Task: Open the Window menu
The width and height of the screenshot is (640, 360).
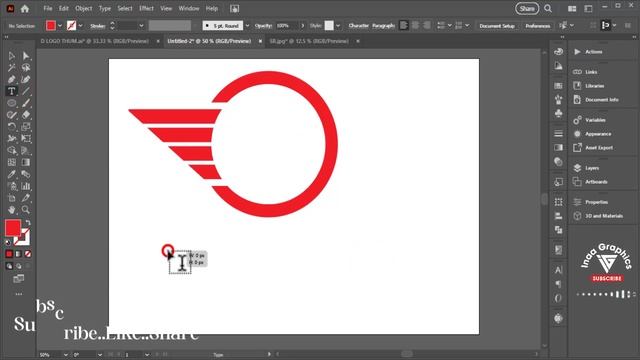Action: (x=189, y=9)
